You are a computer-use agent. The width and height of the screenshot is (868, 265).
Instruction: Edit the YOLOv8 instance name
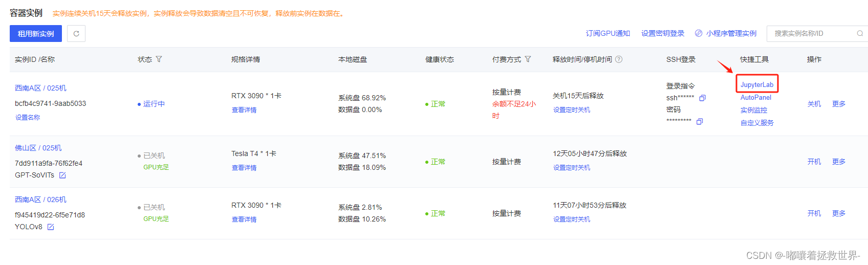click(x=51, y=227)
